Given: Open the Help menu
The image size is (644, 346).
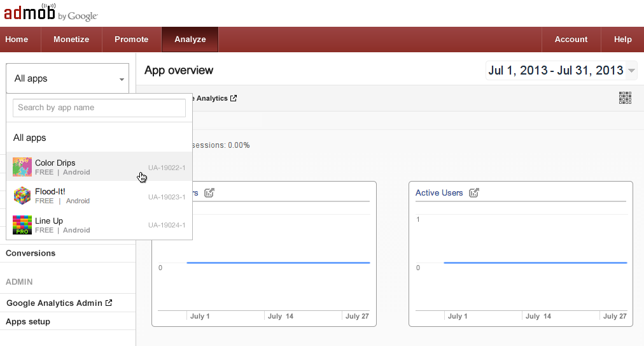Looking at the screenshot, I should coord(622,40).
